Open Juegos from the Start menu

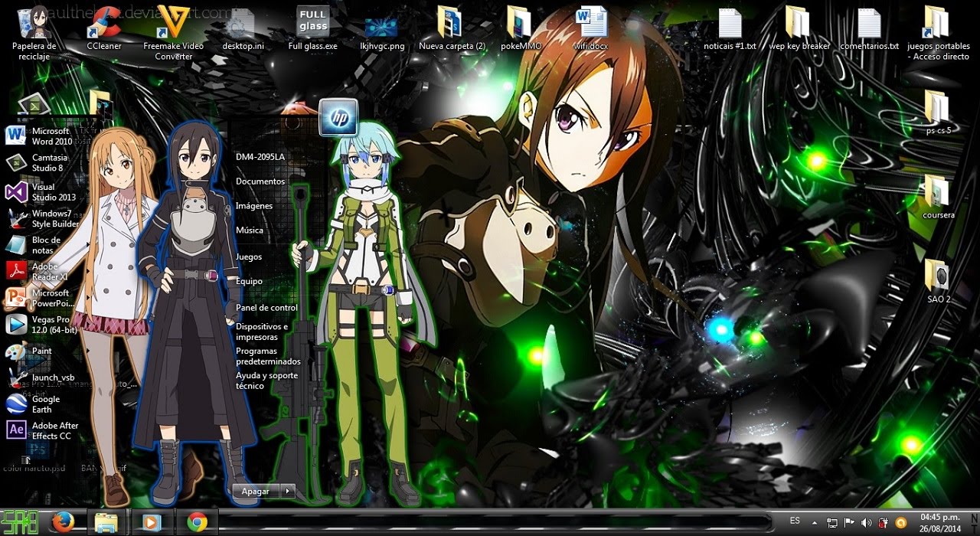point(249,257)
